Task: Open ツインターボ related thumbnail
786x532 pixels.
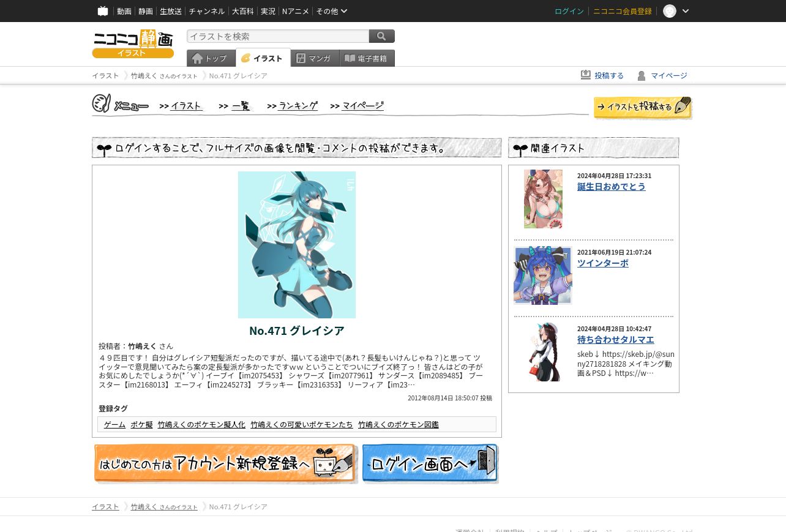Action: click(543, 275)
